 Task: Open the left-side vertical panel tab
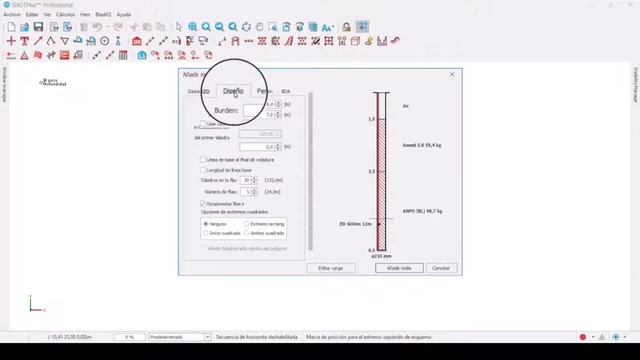click(4, 85)
